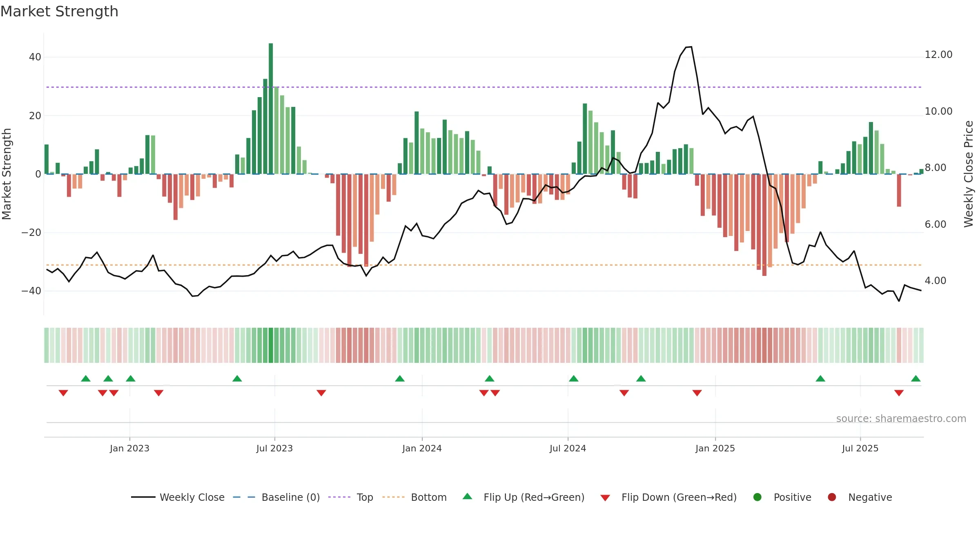This screenshot has height=551, width=980.
Task: Select the green flip-up triangle between Jan and Jul 2025
Action: click(820, 378)
